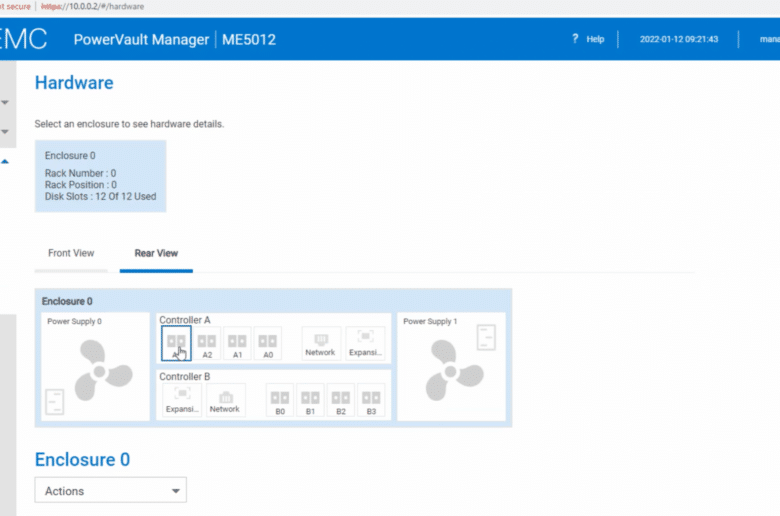Click the Hardware page heading
The image size is (780, 516).
click(74, 83)
